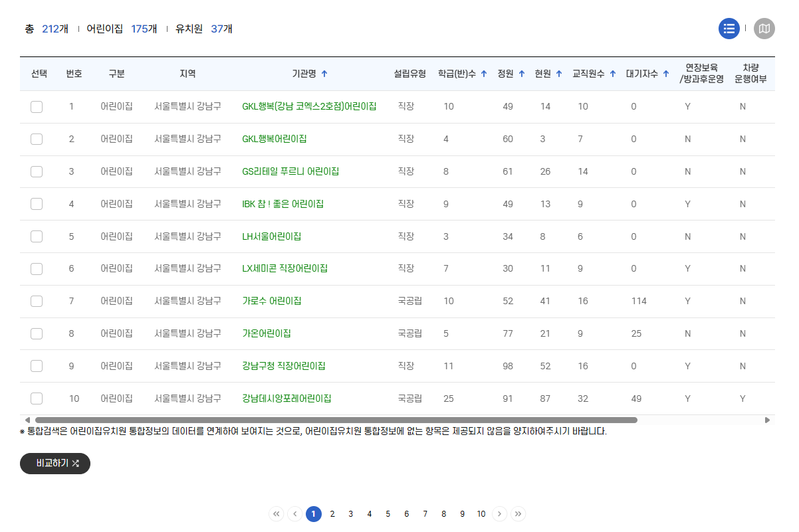Click right arrow of horizontal scrollbar
Viewport: 799px width, 532px height.
768,420
